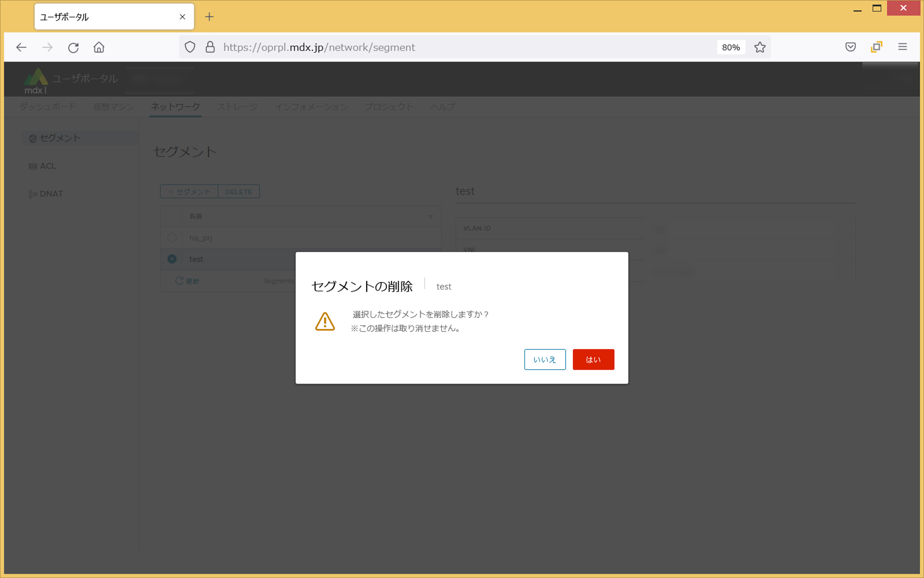Open the ヘルプ menu tab
The width and height of the screenshot is (924, 578).
(x=443, y=107)
